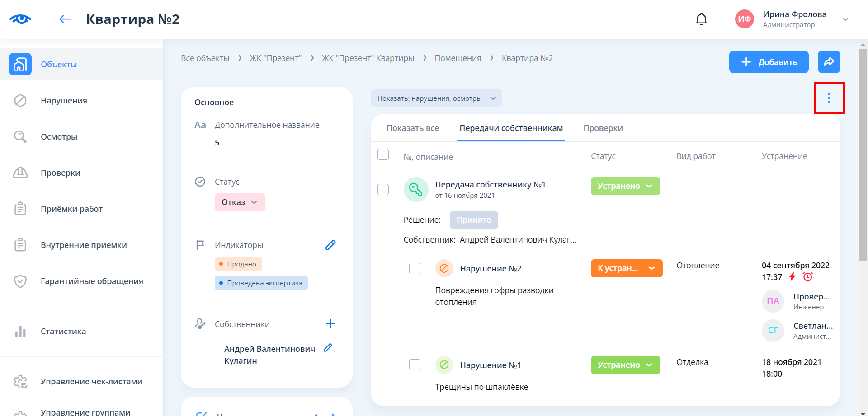Switch to the Проверки tab

point(603,128)
